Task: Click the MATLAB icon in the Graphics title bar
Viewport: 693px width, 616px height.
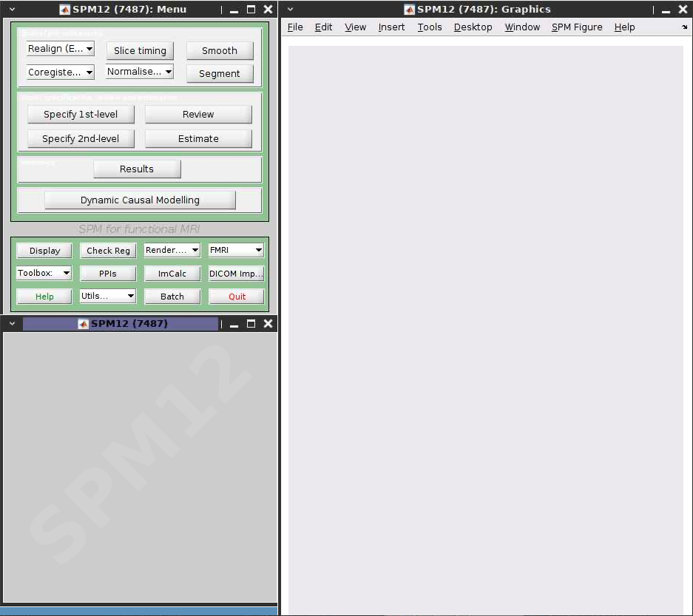Action: click(408, 10)
